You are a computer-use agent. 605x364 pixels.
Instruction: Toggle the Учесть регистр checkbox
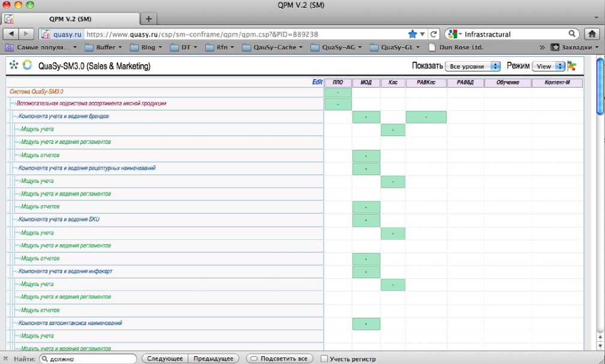click(324, 359)
